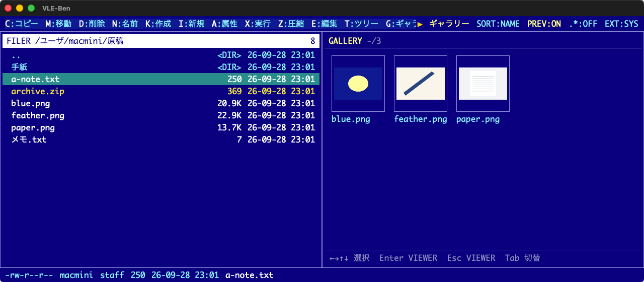Click the <DIR> marker of 手紙 row
The height and width of the screenshot is (282, 644).
click(x=229, y=67)
